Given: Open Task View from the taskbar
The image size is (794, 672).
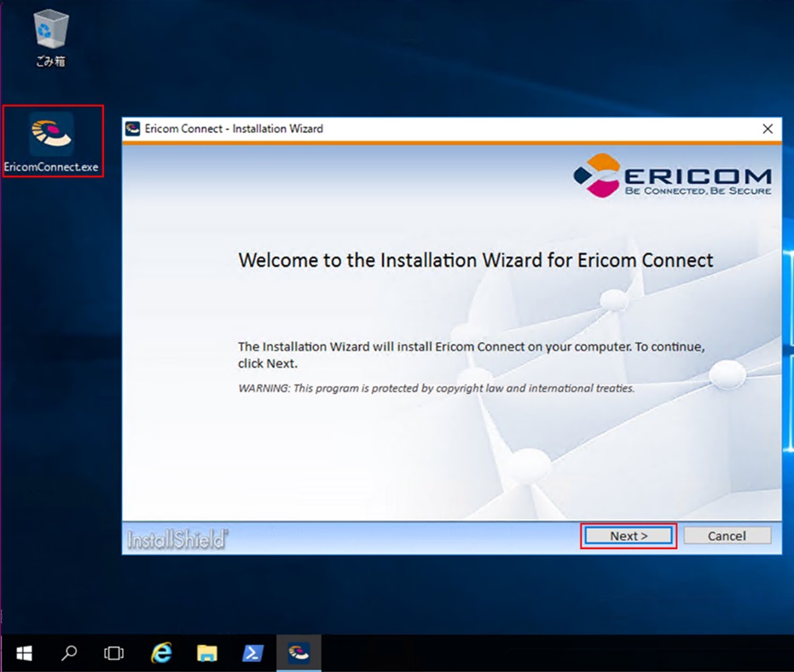Looking at the screenshot, I should pos(113,653).
